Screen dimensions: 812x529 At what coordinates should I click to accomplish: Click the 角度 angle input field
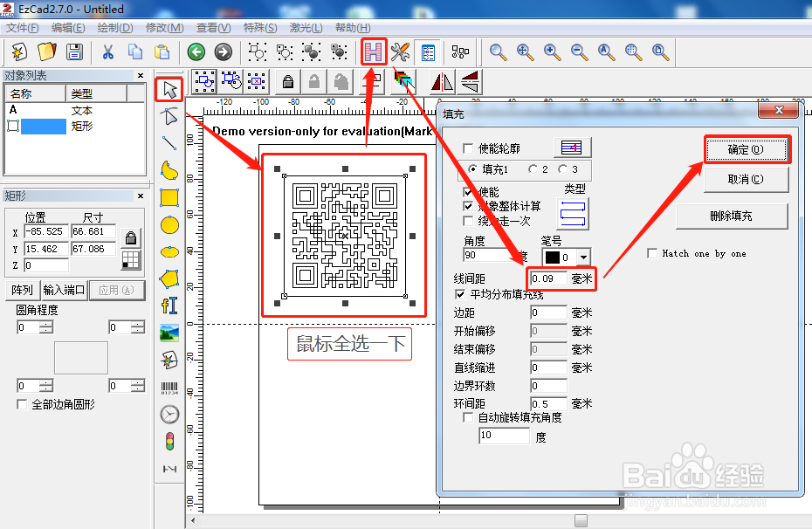coord(486,255)
